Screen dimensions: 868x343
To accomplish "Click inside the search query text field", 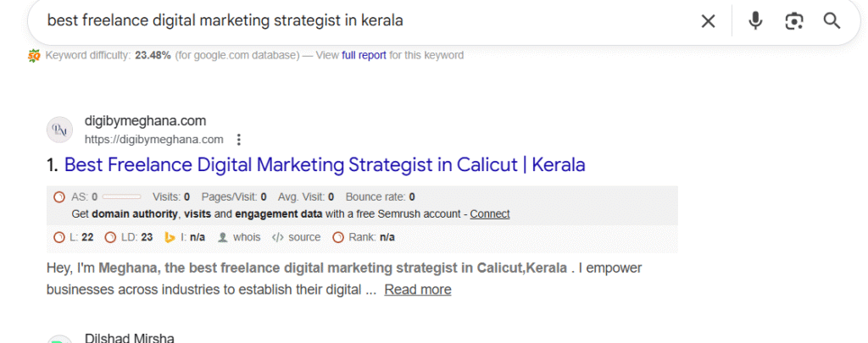I will coord(339,21).
